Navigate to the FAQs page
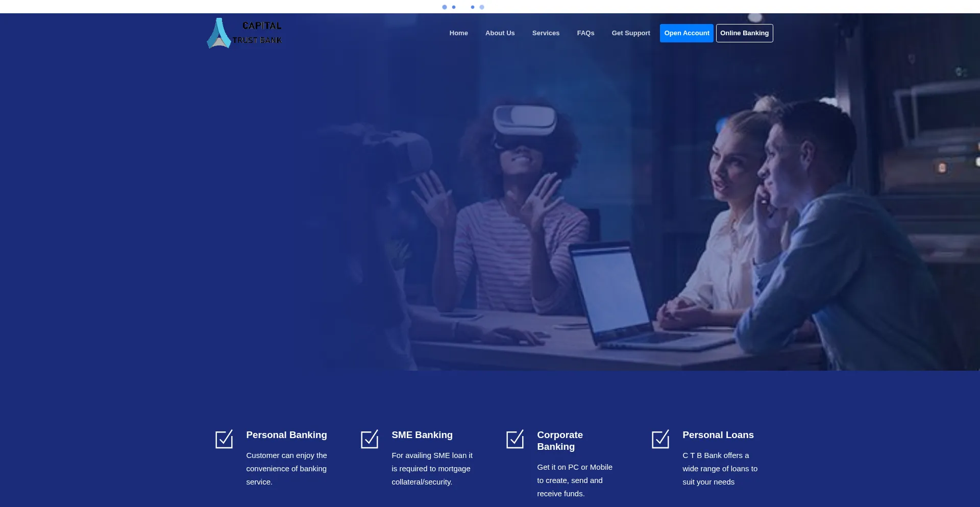 (x=585, y=33)
